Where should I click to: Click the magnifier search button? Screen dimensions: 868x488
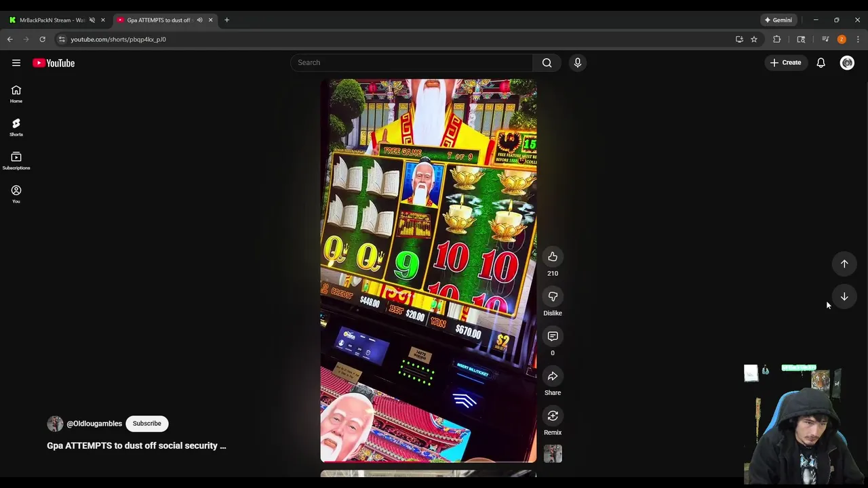tap(547, 62)
